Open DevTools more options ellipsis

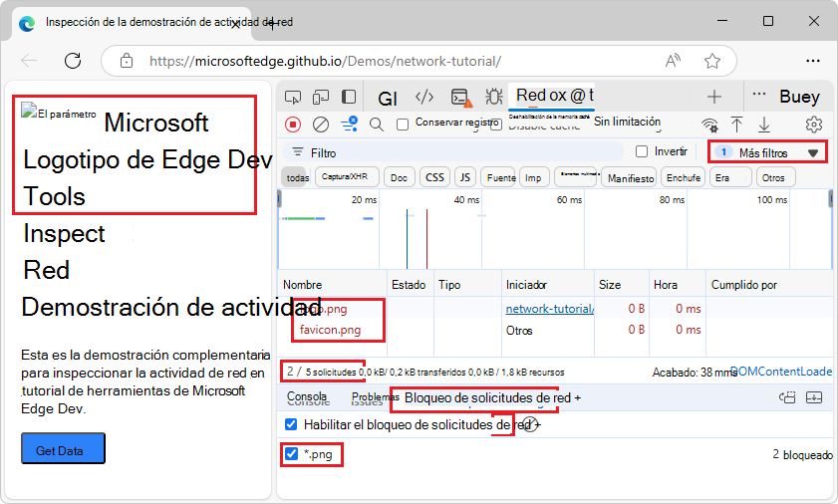[x=759, y=95]
